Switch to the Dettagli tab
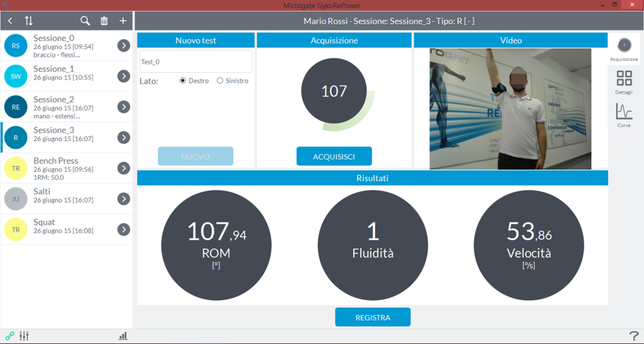The height and width of the screenshot is (344, 644). (x=624, y=82)
